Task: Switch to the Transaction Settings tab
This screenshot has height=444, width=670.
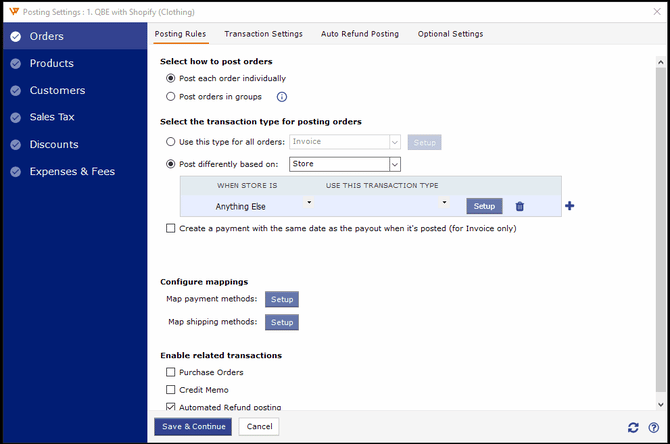Action: coord(263,34)
